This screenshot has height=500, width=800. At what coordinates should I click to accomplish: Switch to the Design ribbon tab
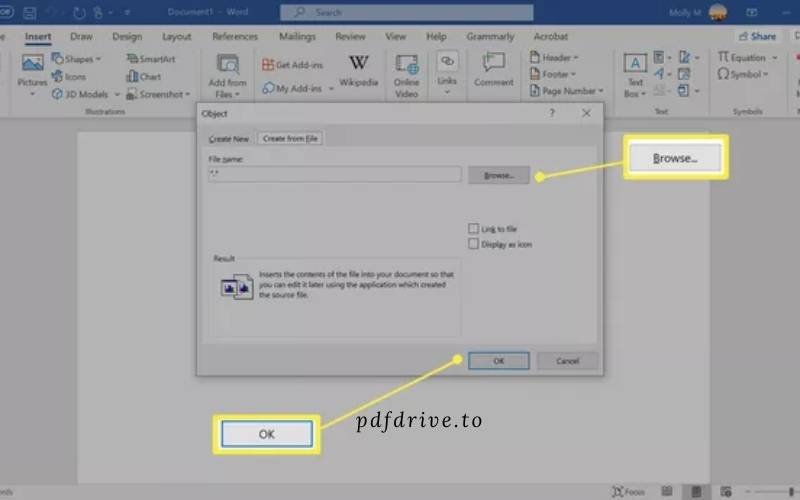127,36
